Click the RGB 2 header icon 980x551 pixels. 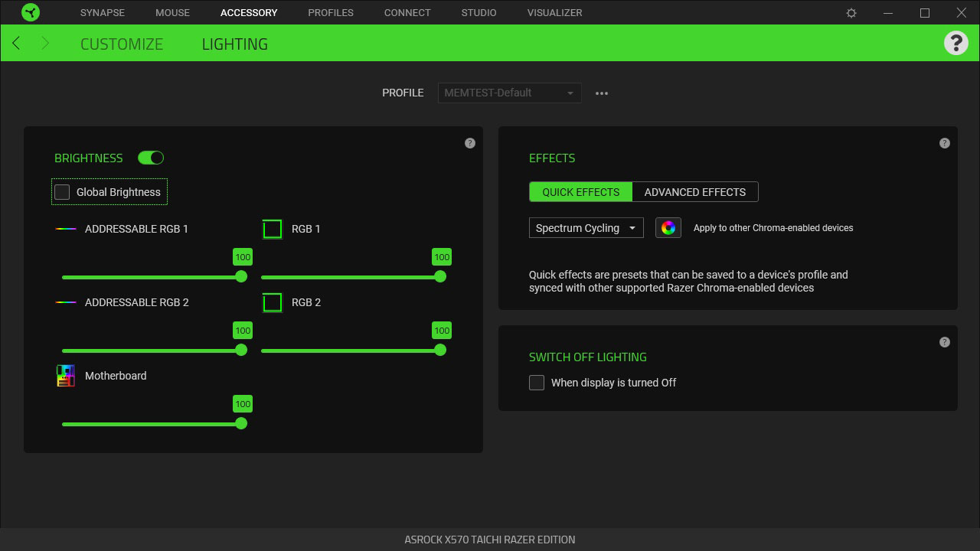pos(272,302)
